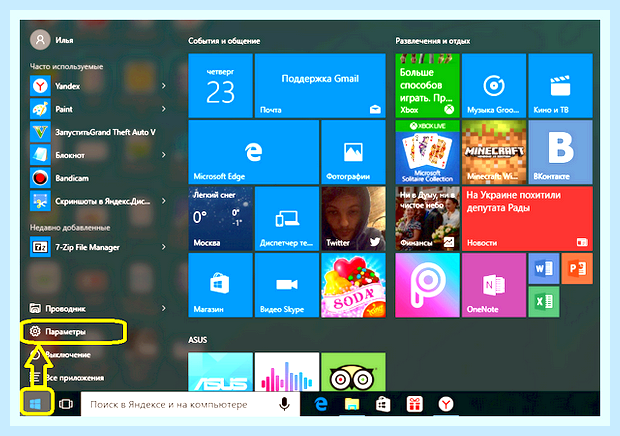Launch Bandicam recorder

[97, 178]
